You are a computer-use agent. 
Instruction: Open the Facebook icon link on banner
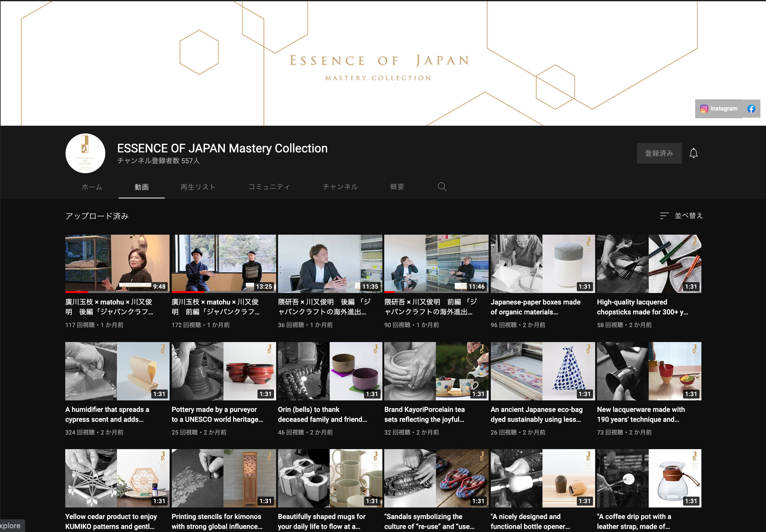click(x=751, y=109)
